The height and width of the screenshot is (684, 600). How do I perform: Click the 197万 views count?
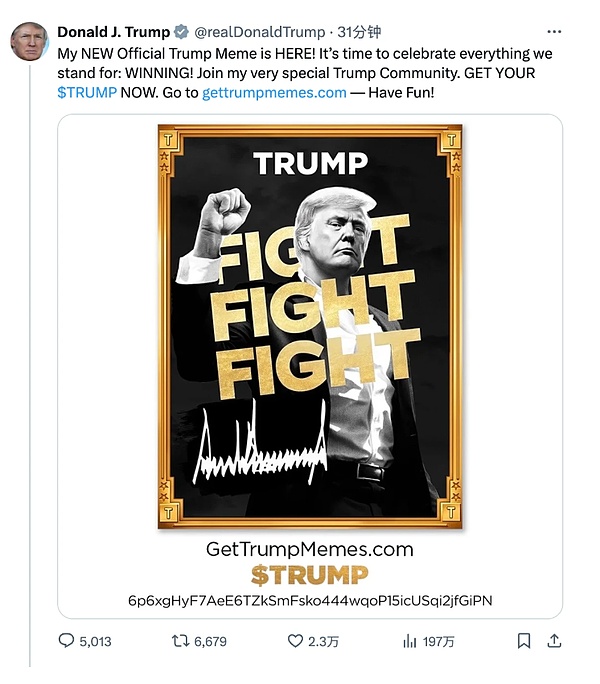[438, 641]
